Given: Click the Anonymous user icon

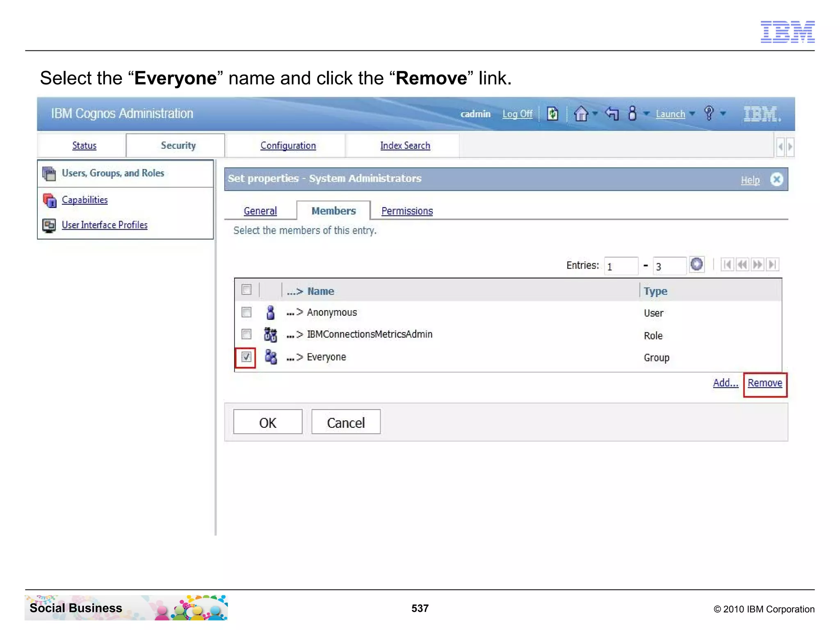Looking at the screenshot, I should [270, 313].
